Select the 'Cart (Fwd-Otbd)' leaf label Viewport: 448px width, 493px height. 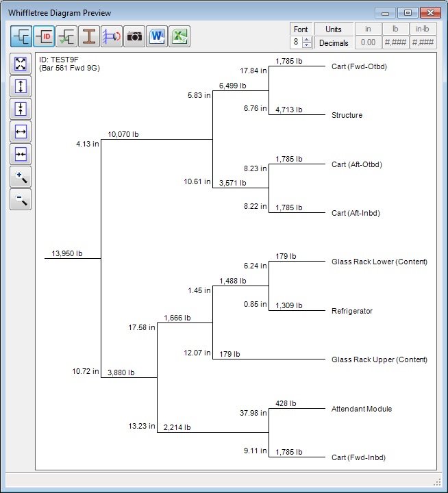[359, 66]
